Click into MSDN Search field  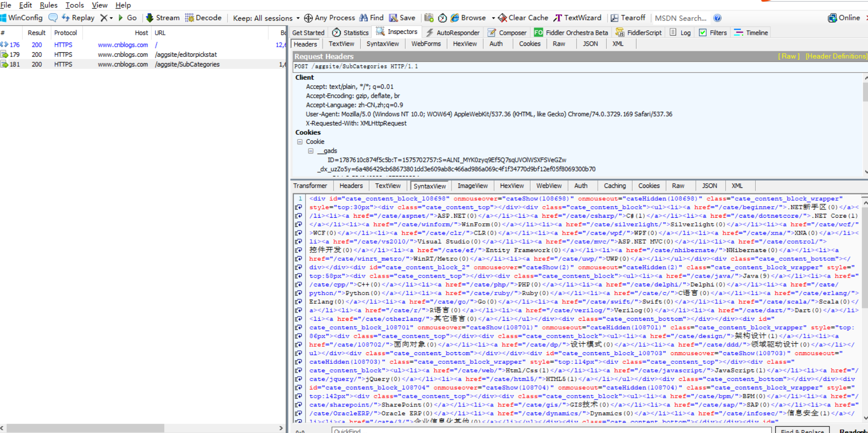click(x=681, y=18)
